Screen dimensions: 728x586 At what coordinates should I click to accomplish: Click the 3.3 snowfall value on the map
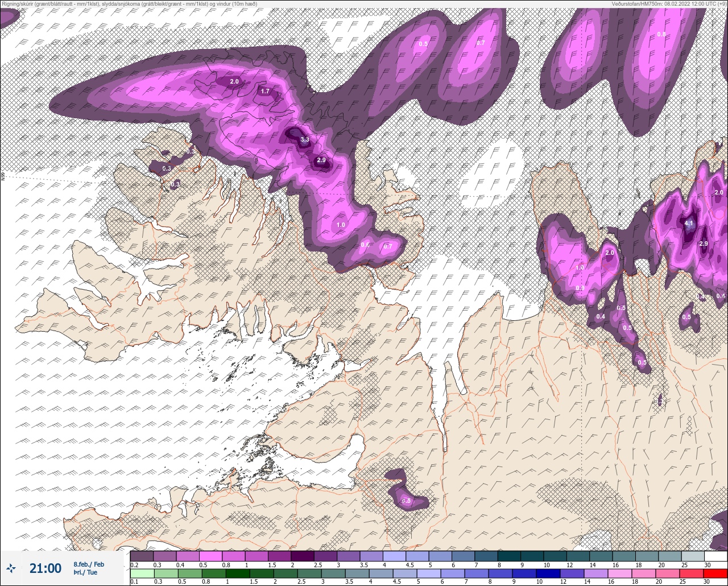pyautogui.click(x=305, y=139)
